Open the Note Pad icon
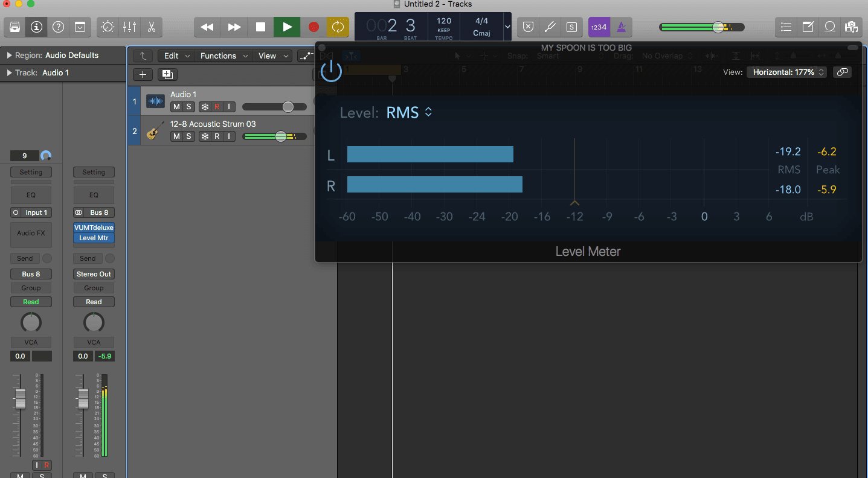This screenshot has width=868, height=478. [808, 27]
